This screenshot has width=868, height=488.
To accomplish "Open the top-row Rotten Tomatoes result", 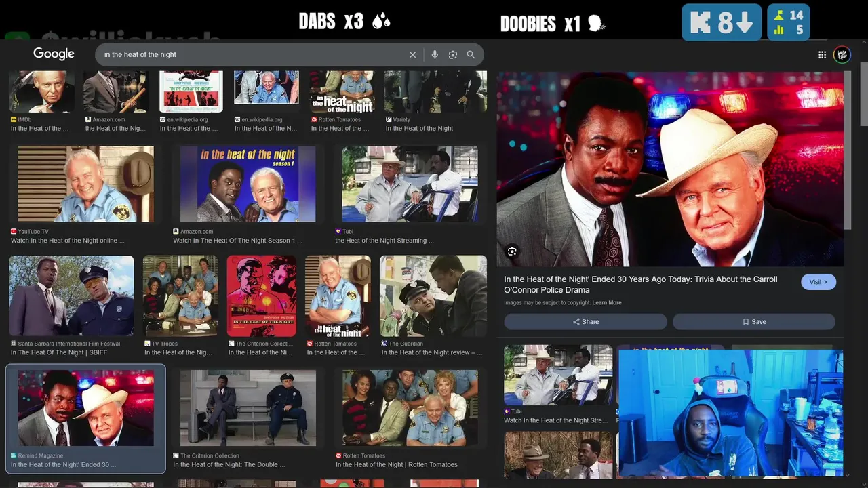I will (x=342, y=91).
